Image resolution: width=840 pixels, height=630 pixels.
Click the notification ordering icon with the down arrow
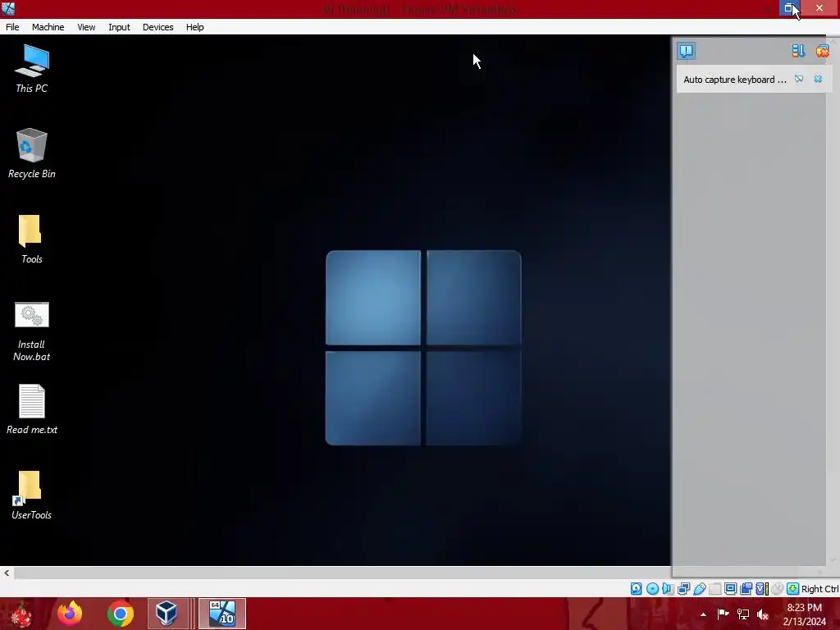[x=798, y=51]
